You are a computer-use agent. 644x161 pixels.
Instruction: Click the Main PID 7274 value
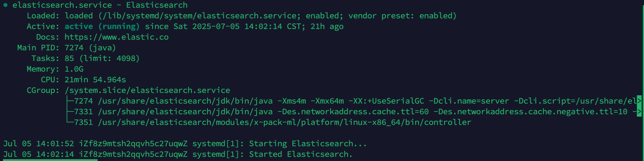[x=74, y=48]
